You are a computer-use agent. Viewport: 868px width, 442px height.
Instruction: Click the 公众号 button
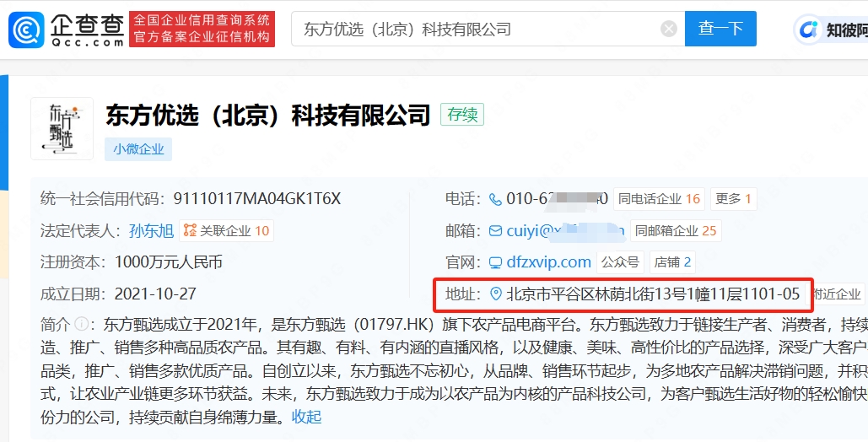click(x=620, y=262)
